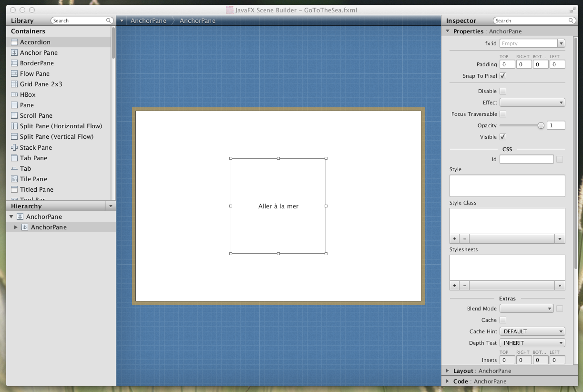This screenshot has width=583, height=392.
Task: Click the Grid Pane 2x3 icon
Action: (14, 84)
